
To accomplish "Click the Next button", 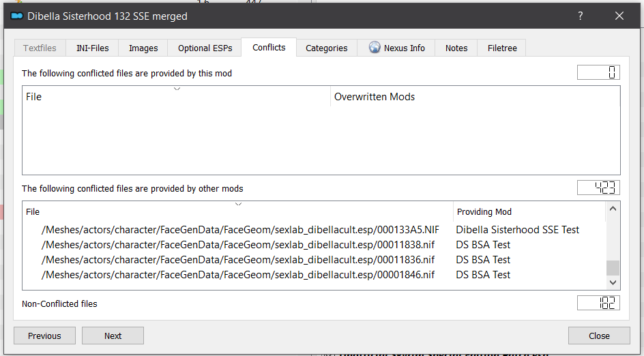I will tap(113, 336).
